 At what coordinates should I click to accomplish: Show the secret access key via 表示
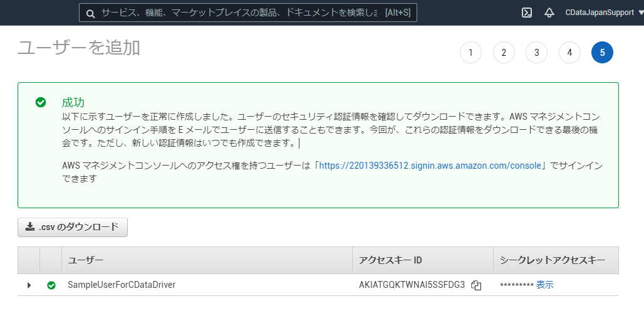544,285
